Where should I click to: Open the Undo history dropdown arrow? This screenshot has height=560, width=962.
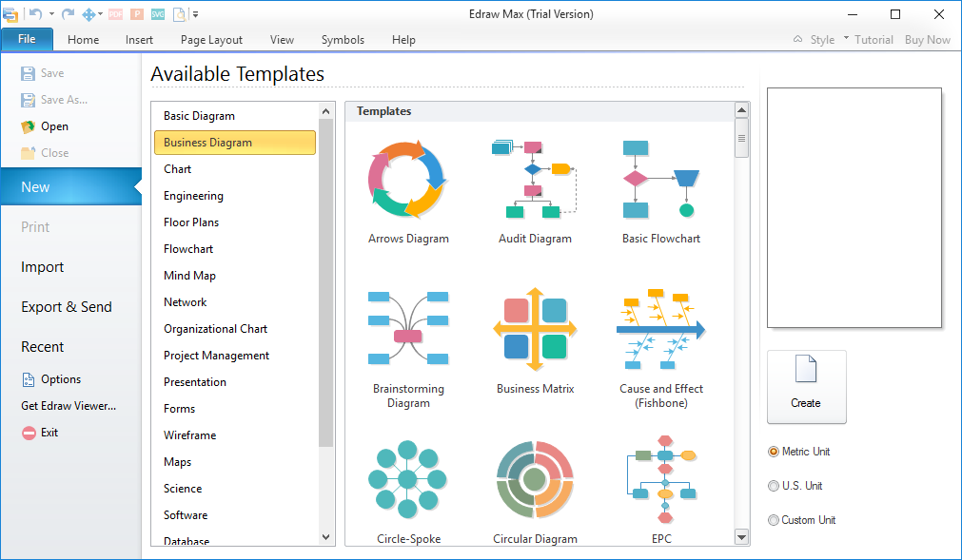(x=51, y=13)
